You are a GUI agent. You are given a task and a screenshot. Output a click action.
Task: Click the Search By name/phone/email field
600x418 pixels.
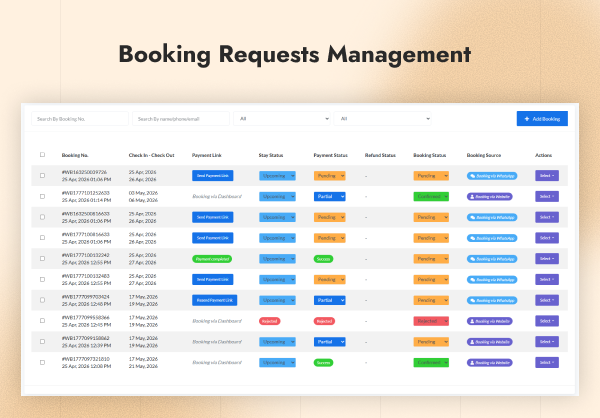[181, 119]
